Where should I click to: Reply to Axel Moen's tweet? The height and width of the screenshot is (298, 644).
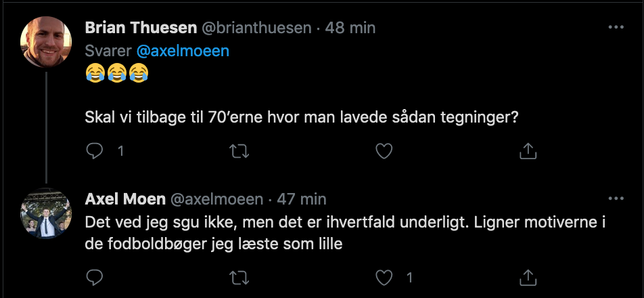click(x=95, y=277)
